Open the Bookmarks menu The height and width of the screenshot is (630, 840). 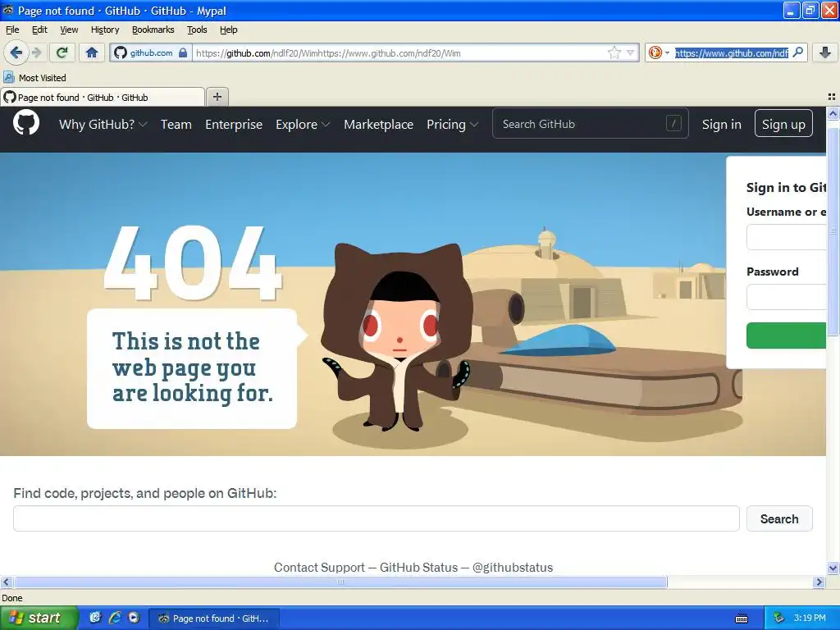click(x=153, y=30)
